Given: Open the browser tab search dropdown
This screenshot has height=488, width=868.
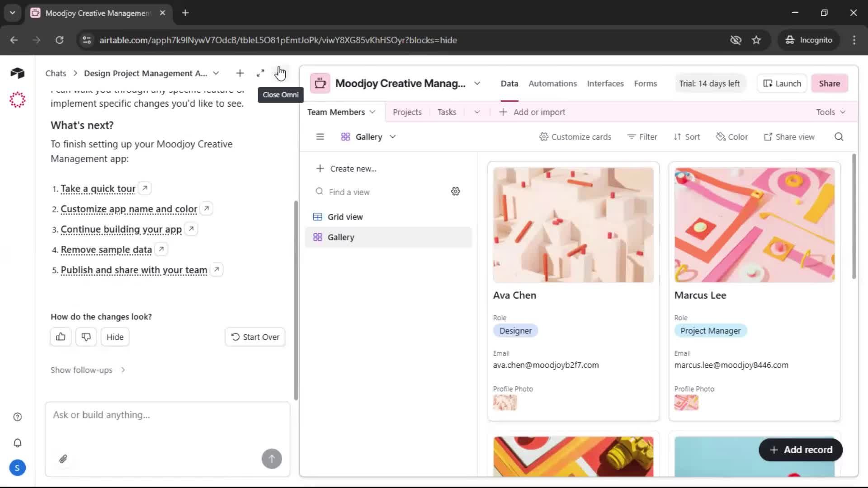Looking at the screenshot, I should [13, 13].
